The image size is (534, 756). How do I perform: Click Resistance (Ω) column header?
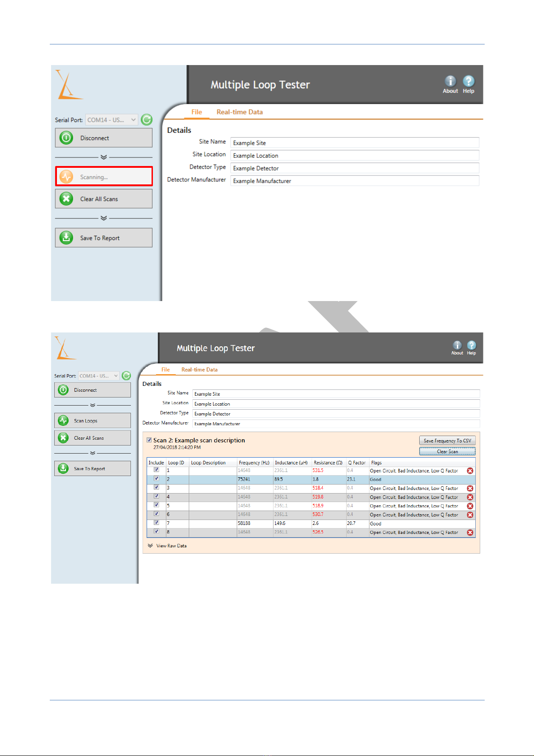point(328,463)
